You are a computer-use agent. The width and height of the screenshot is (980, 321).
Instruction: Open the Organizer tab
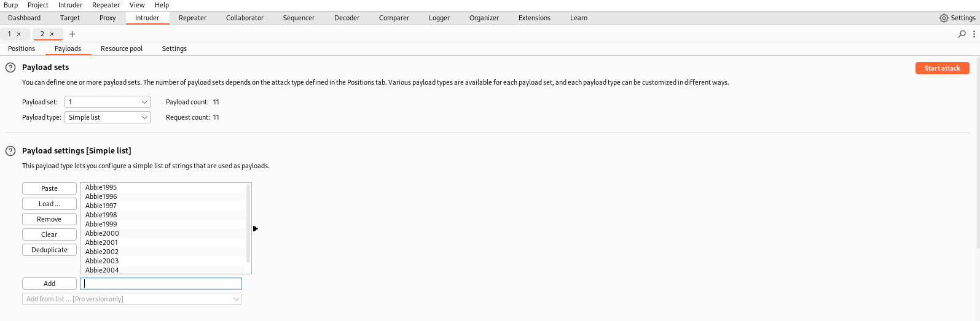coord(484,18)
